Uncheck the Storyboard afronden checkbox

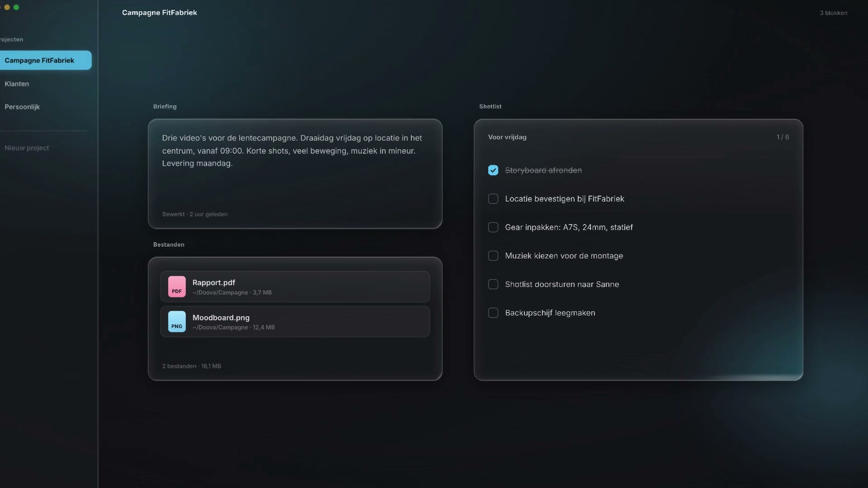click(493, 170)
